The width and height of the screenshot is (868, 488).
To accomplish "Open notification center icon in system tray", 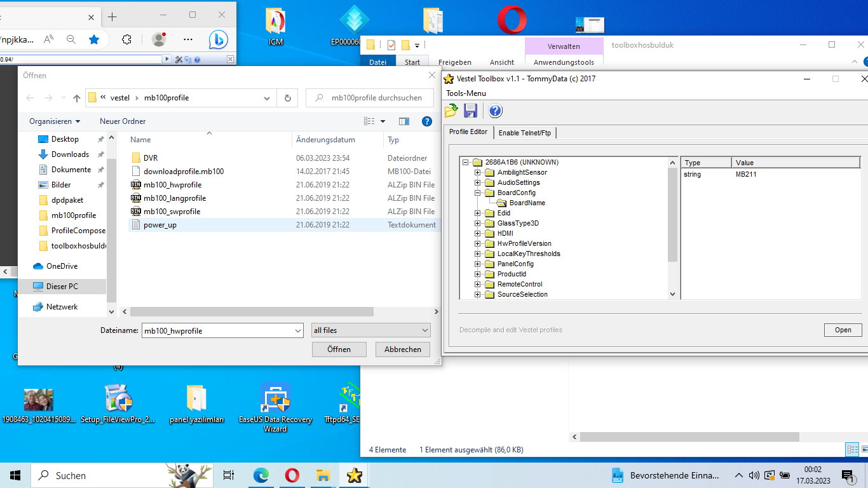I will [x=848, y=475].
